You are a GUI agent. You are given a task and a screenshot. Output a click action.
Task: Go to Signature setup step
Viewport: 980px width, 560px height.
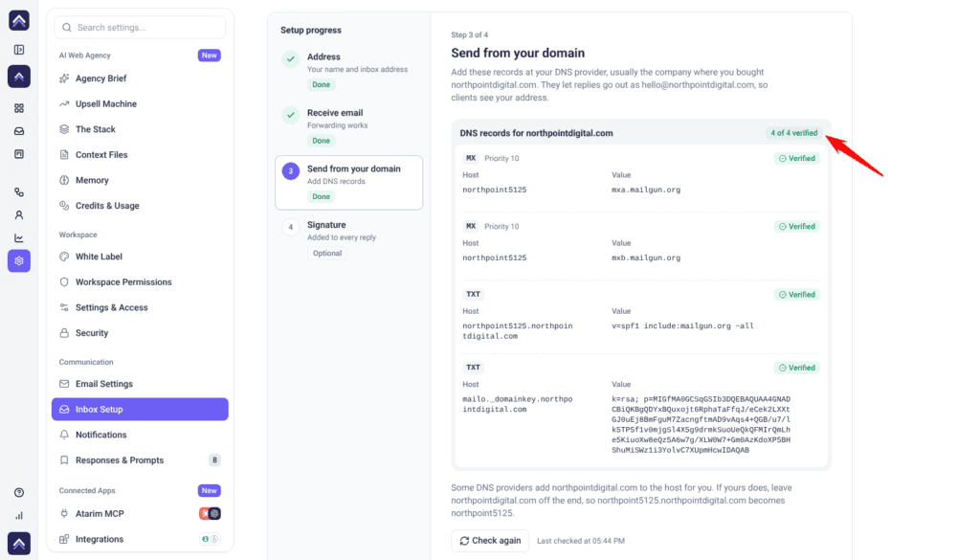point(348,238)
